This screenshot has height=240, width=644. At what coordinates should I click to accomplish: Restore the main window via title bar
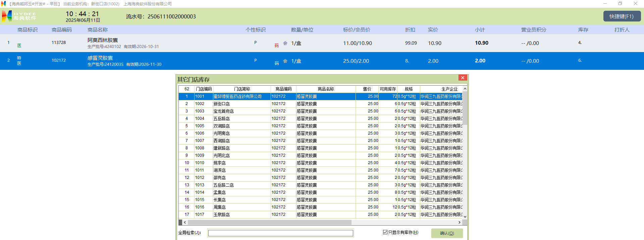click(x=620, y=4)
